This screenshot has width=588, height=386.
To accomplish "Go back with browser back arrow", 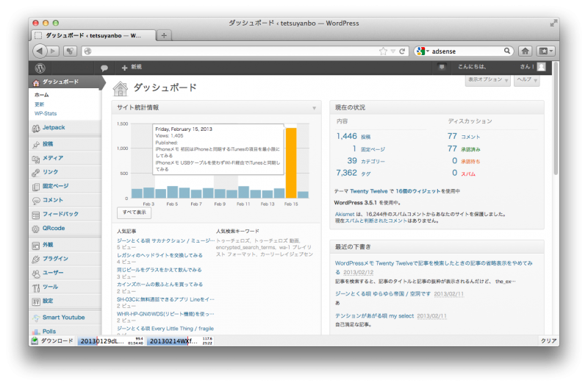I will pyautogui.click(x=40, y=51).
